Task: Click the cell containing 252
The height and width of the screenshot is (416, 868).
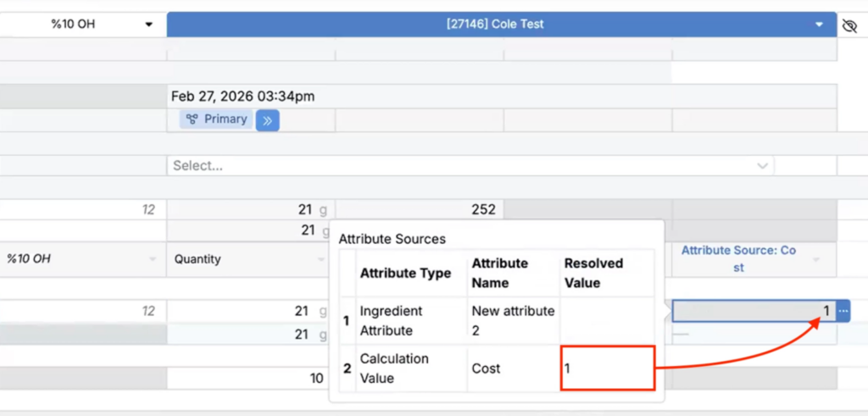Action: click(481, 209)
